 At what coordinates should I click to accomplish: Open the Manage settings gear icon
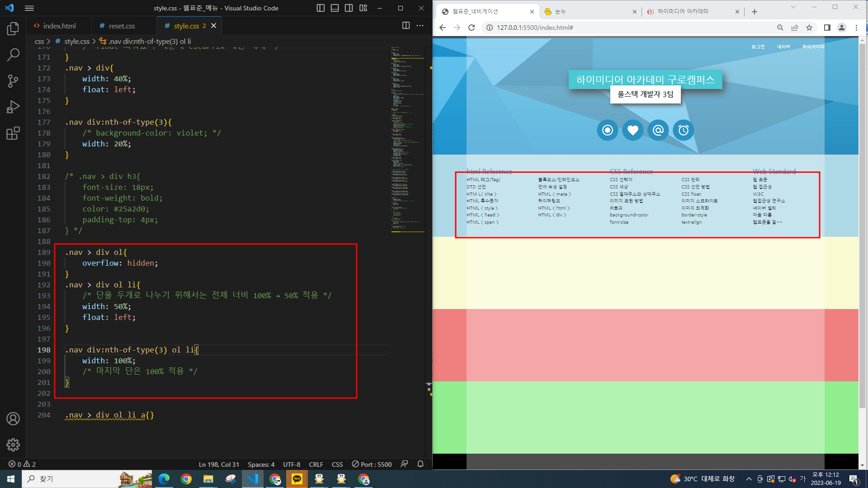pyautogui.click(x=13, y=445)
